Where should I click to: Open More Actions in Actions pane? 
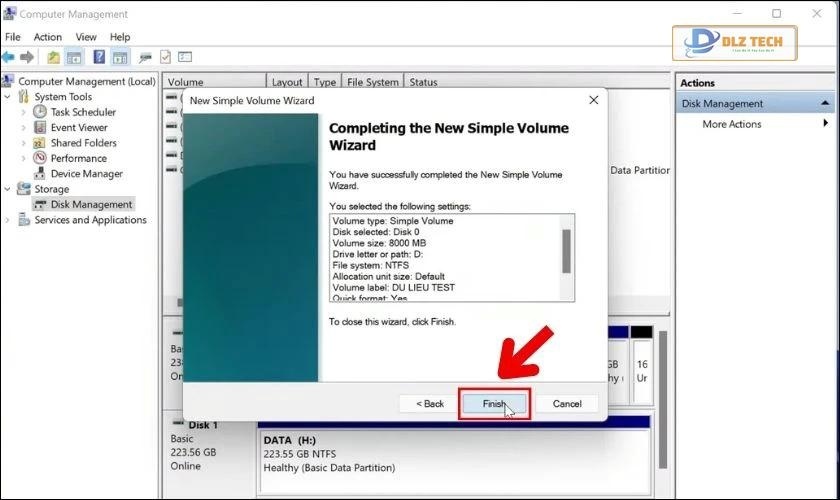pyautogui.click(x=731, y=124)
